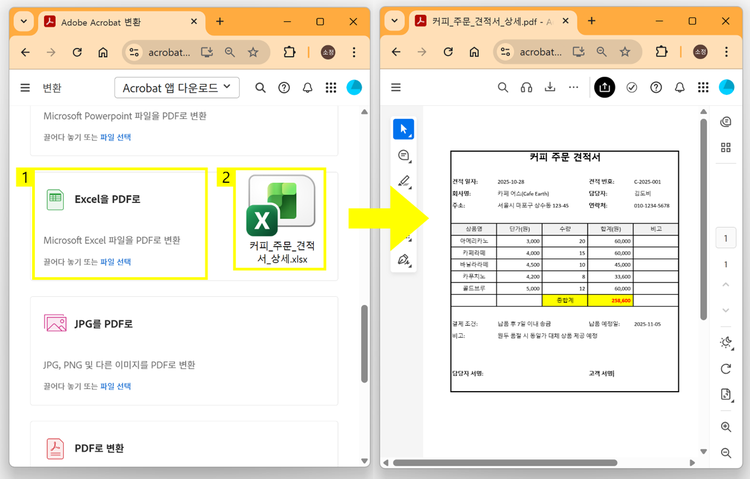The width and height of the screenshot is (750, 479).
Task: Go home in right browser window
Action: coord(474,52)
